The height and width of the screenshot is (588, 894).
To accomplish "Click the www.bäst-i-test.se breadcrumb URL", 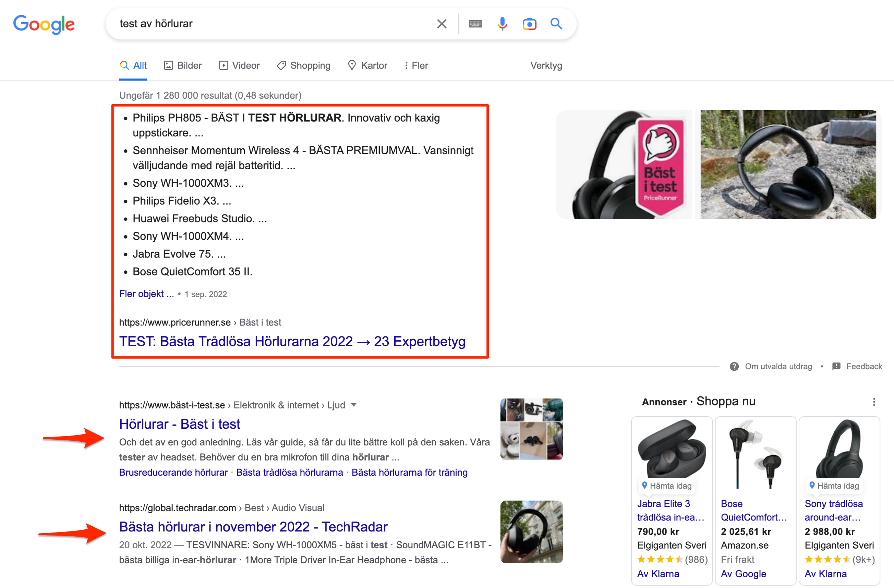I will pyautogui.click(x=172, y=405).
